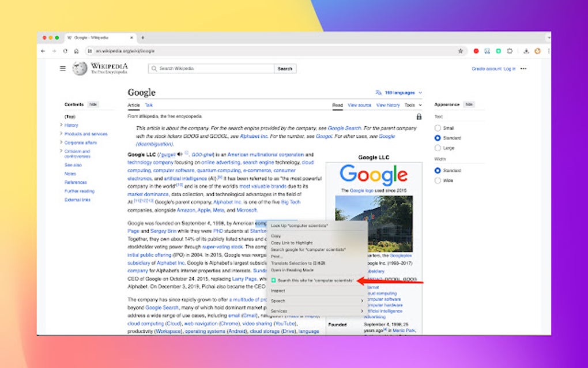This screenshot has height=368, width=588.
Task: Open Wikipedia's hamburger menu icon
Action: click(62, 68)
